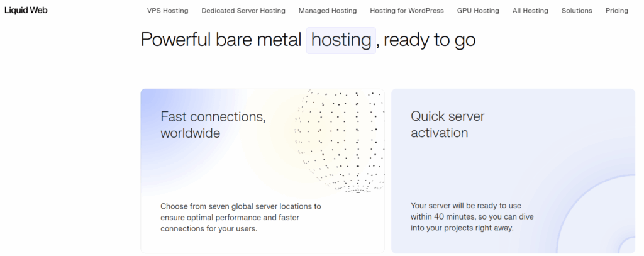Select Managed Hosting in navigation
644x256 pixels.
click(x=327, y=11)
